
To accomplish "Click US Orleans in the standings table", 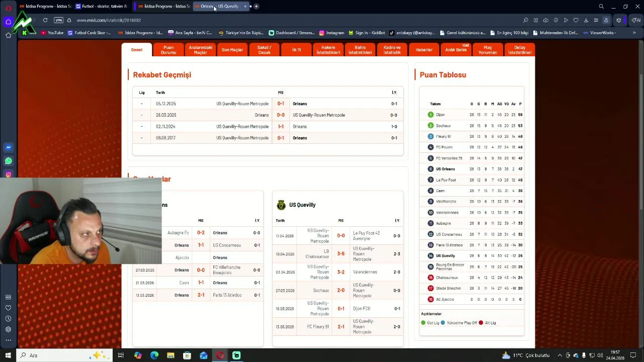I will (x=445, y=169).
